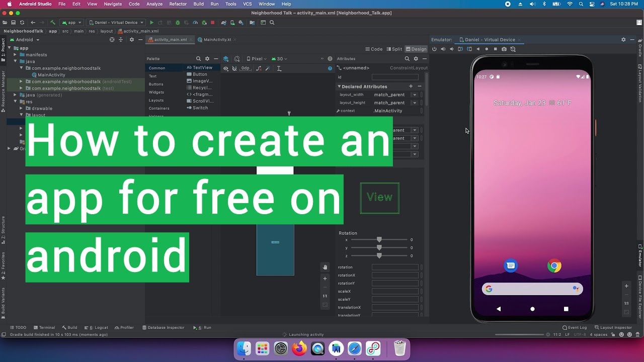Click the pan hand tool icon on canvas

point(325,267)
